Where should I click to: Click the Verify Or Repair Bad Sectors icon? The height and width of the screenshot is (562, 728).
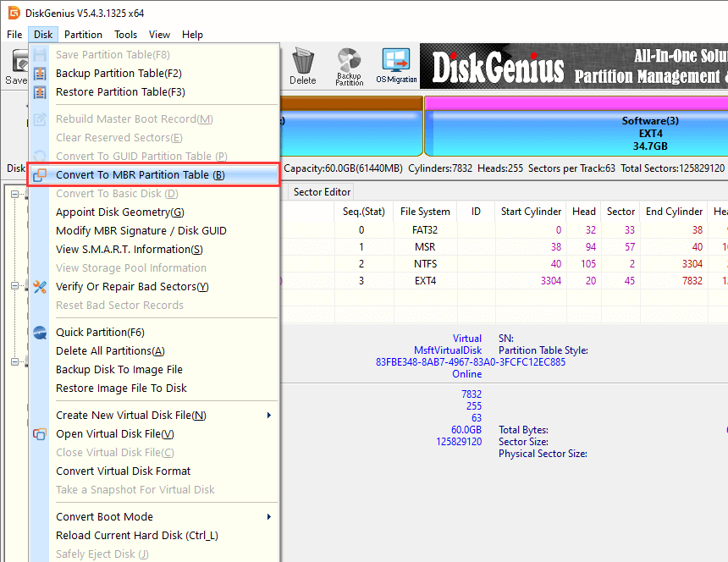[x=40, y=287]
